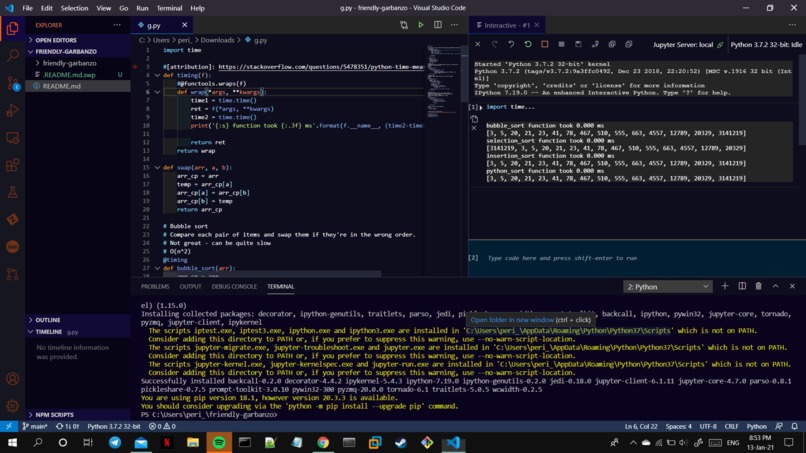Save the Interactive window cells
Screen dimensions: 806x453
point(578,44)
